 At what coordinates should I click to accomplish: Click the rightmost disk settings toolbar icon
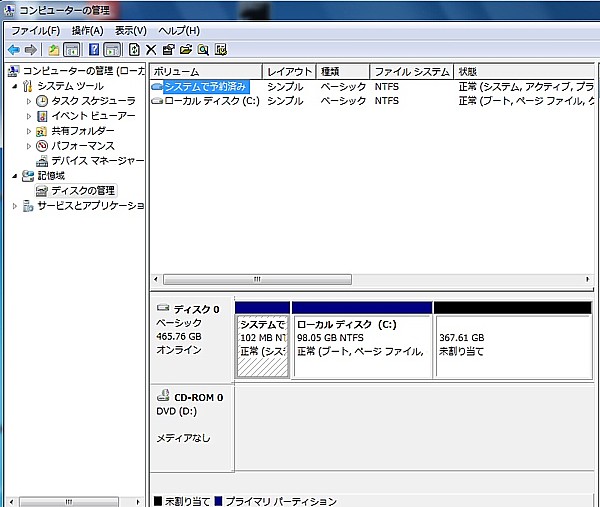coord(221,50)
